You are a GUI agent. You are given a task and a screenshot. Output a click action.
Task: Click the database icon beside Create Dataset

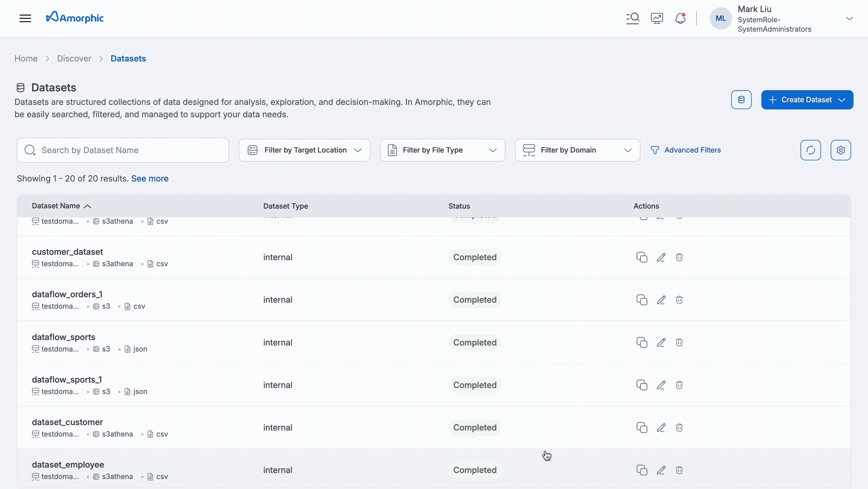[741, 100]
